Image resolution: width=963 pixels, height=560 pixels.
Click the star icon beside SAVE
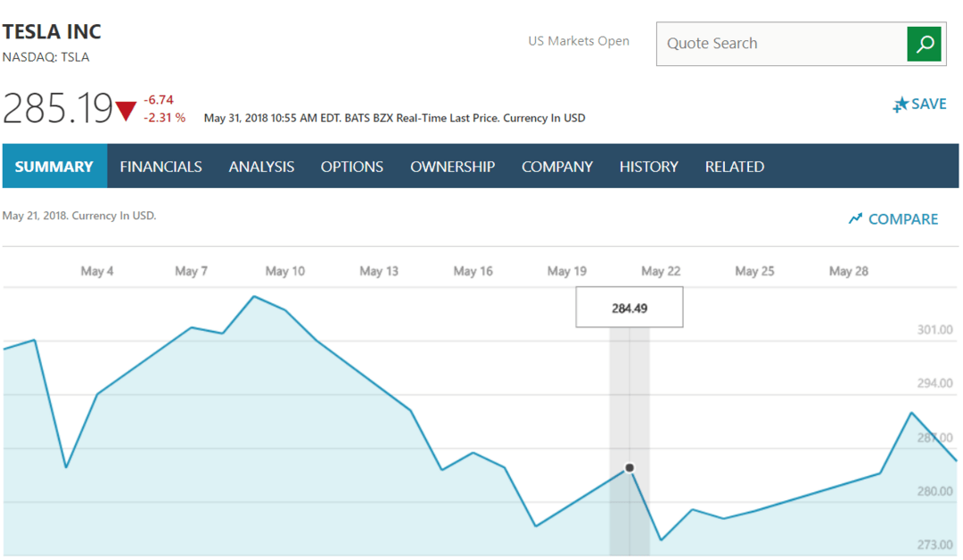coord(901,104)
